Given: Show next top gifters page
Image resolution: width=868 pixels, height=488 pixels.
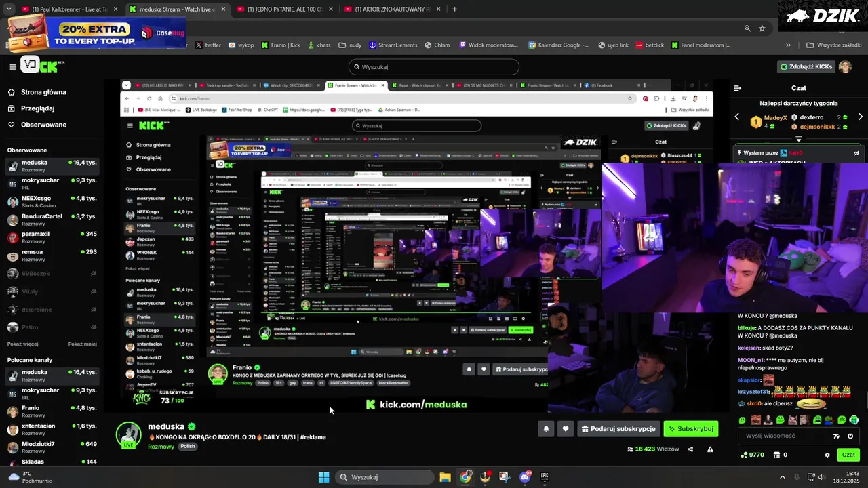Looking at the screenshot, I should [x=861, y=117].
